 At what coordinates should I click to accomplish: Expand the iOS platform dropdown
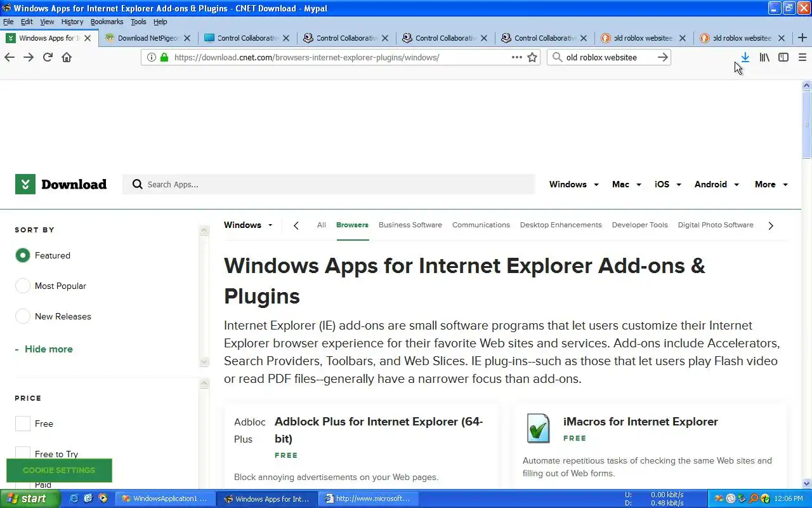point(668,184)
